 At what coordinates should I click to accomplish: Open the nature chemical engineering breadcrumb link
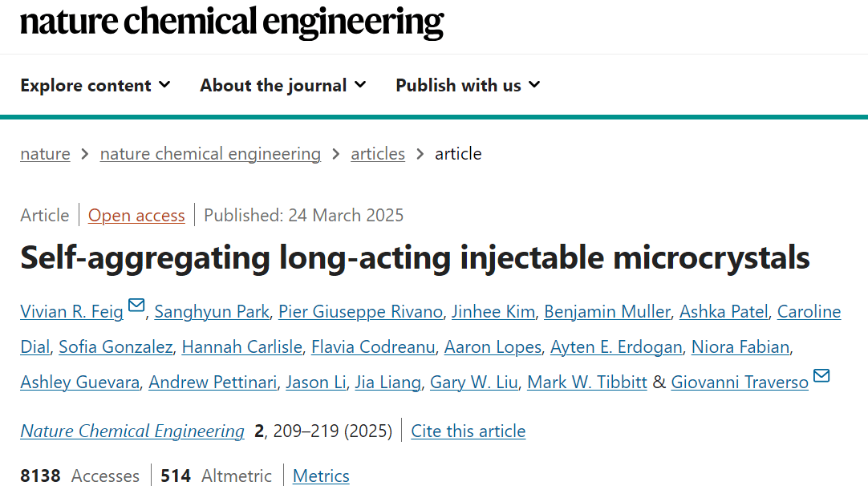click(210, 153)
